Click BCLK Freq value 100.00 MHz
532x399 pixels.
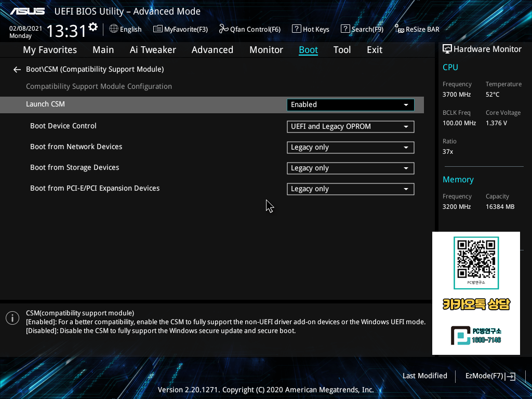pos(459,123)
